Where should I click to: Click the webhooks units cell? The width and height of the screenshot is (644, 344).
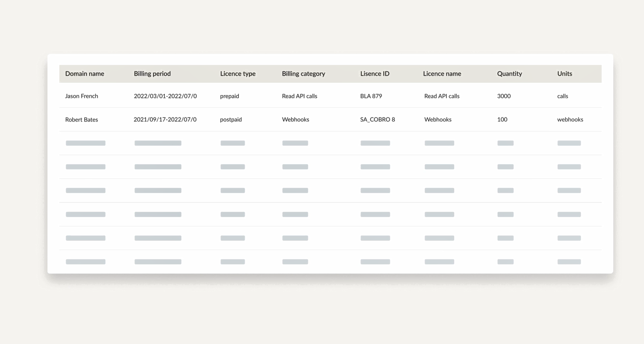click(x=570, y=120)
